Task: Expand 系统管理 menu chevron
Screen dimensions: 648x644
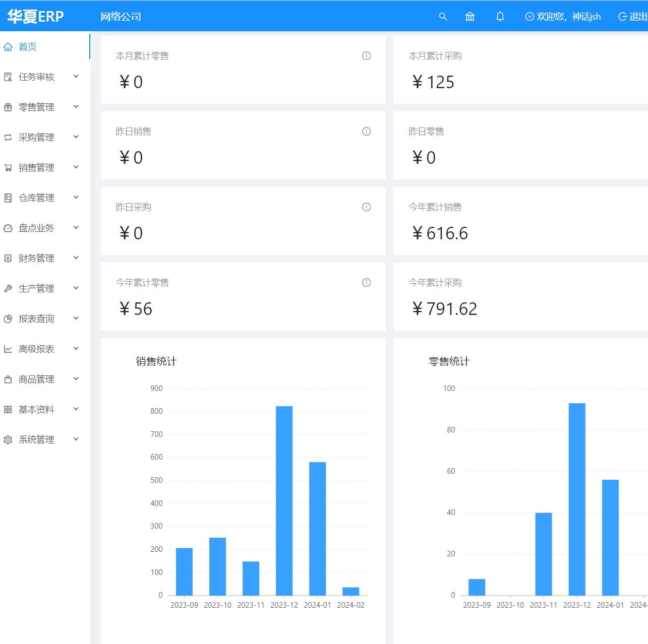Action: 76,439
